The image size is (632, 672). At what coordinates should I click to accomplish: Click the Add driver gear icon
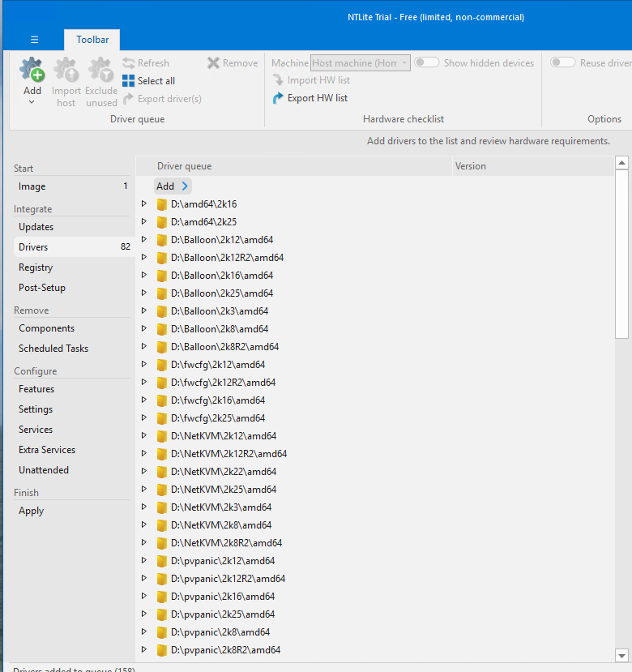[x=32, y=70]
